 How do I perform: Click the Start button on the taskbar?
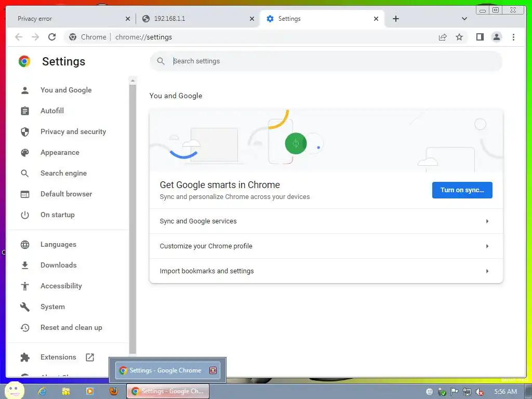[x=14, y=391]
